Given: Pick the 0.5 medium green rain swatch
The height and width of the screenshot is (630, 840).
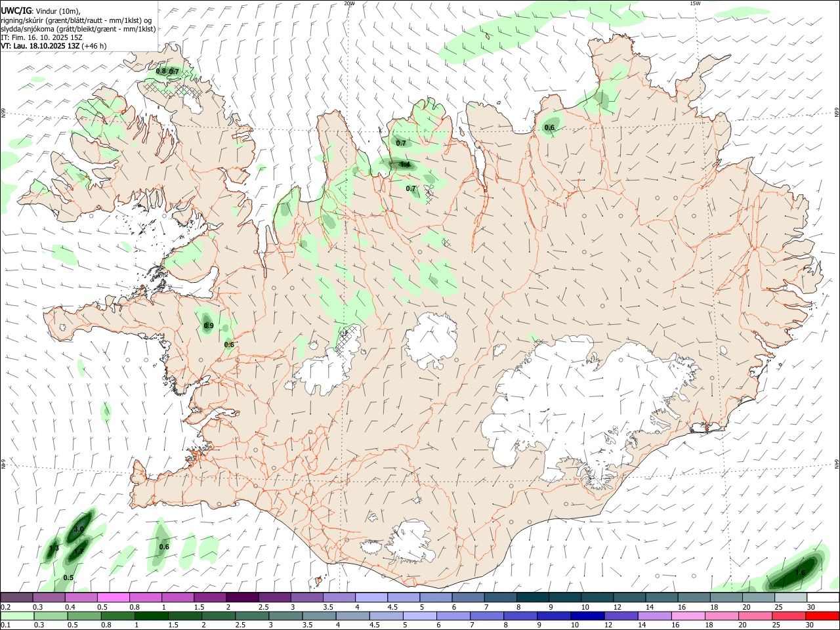Looking at the screenshot, I should pos(84,616).
